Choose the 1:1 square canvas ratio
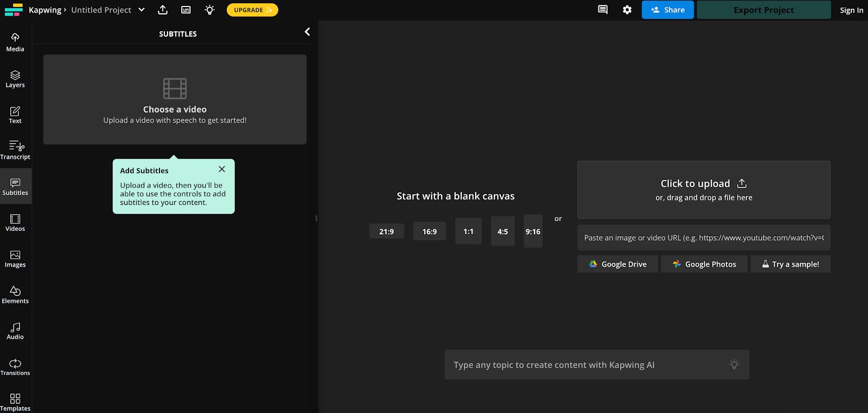Viewport: 868px width, 413px height. [x=468, y=231]
